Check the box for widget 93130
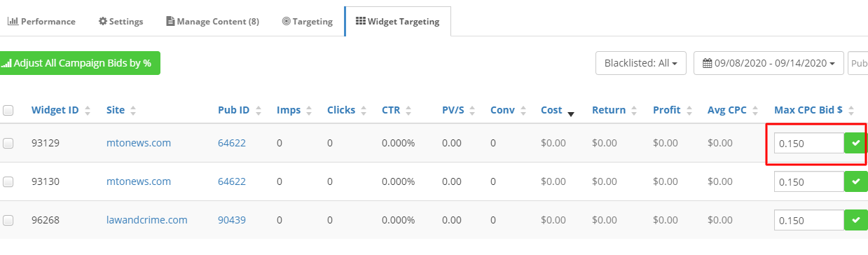Viewport: 868px width, 255px height. click(x=8, y=181)
